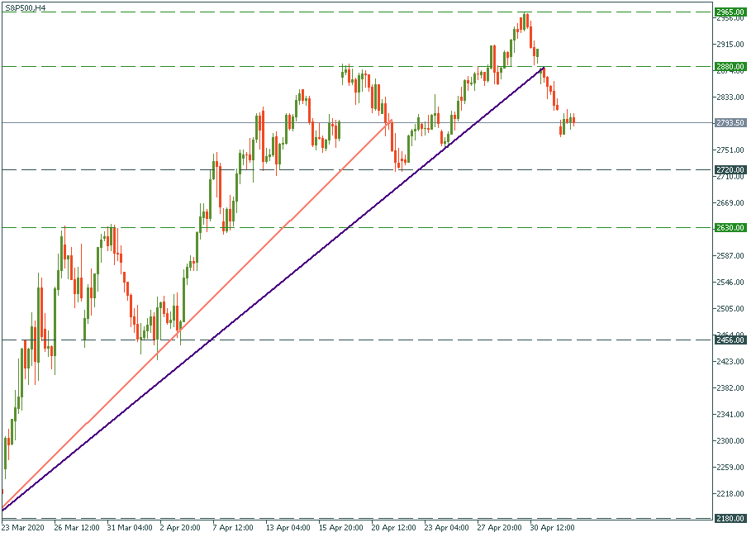Select the 2880.00 resistance price label
This screenshot has width=756, height=537.
pos(730,66)
